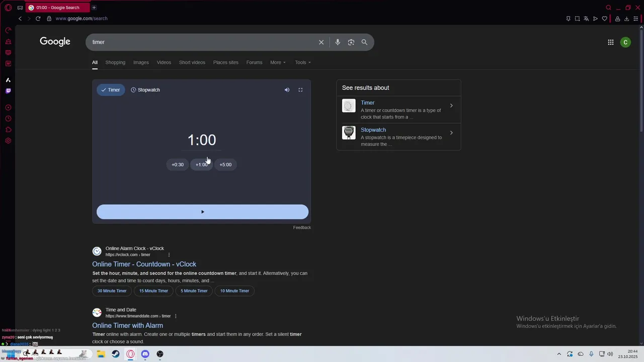This screenshot has width=644, height=362.
Task: Open the translate icon in toolbar
Action: [587, 19]
